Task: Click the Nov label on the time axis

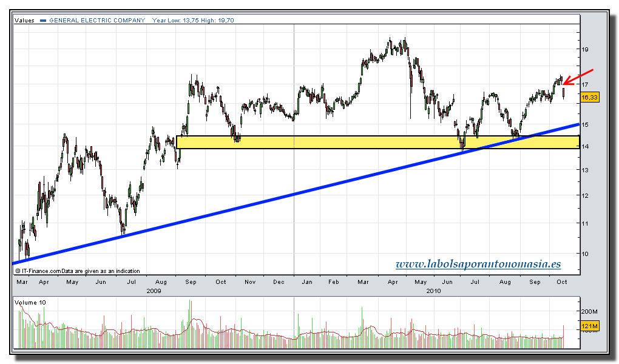Action: coord(250,282)
